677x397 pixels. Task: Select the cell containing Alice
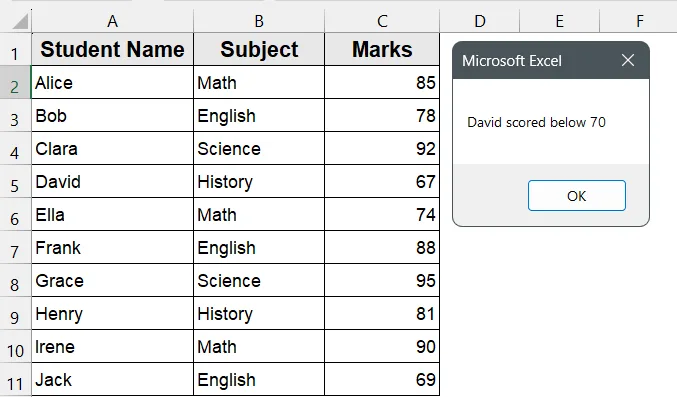click(112, 83)
